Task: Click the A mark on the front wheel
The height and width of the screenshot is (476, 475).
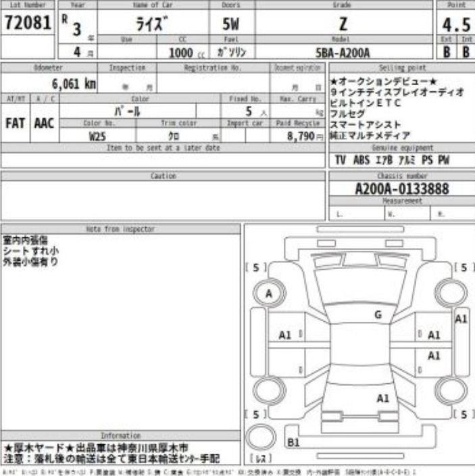Action: 269,293
